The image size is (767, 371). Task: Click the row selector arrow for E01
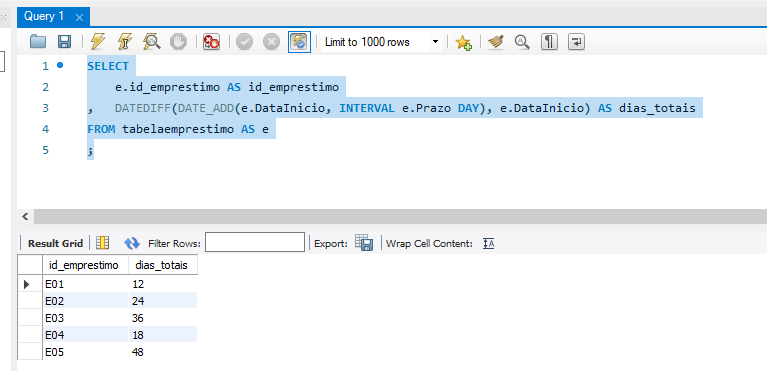tap(27, 284)
